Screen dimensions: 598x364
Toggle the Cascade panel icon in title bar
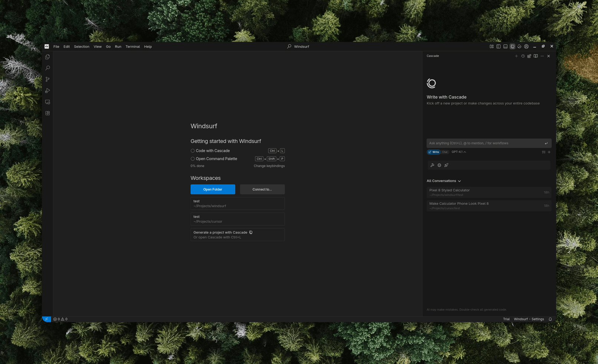coord(512,46)
